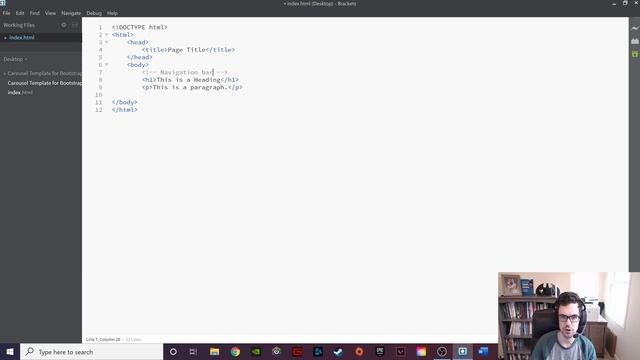Open the orange circle app on taskbar

[x=359, y=352]
